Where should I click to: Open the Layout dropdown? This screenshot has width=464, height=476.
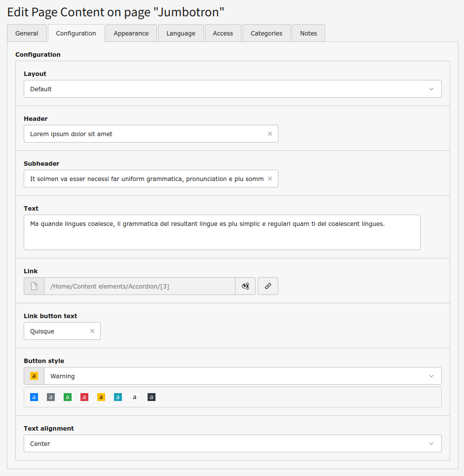(232, 89)
